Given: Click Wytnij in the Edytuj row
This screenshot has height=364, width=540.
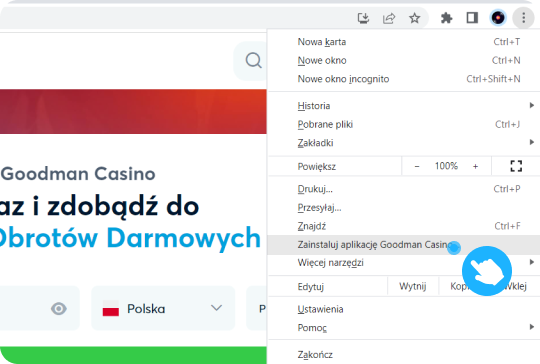Looking at the screenshot, I should (413, 287).
